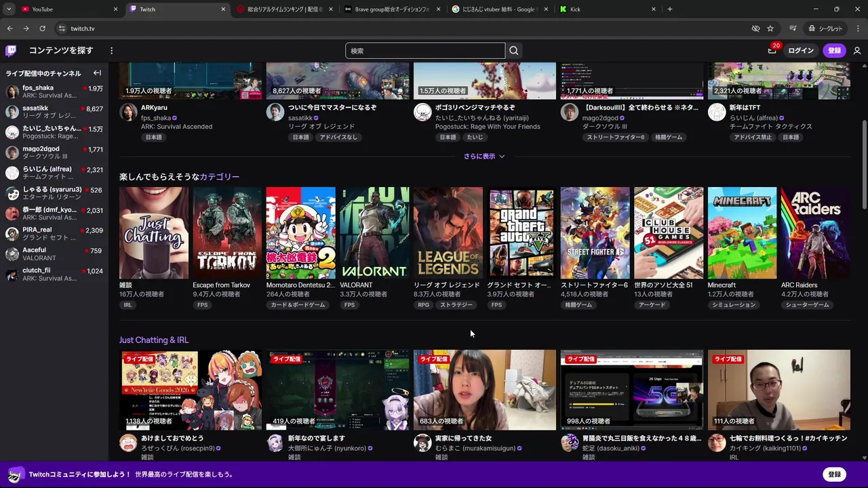868x488 pixels.
Task: Switch to the Brave group tab
Action: tap(391, 9)
